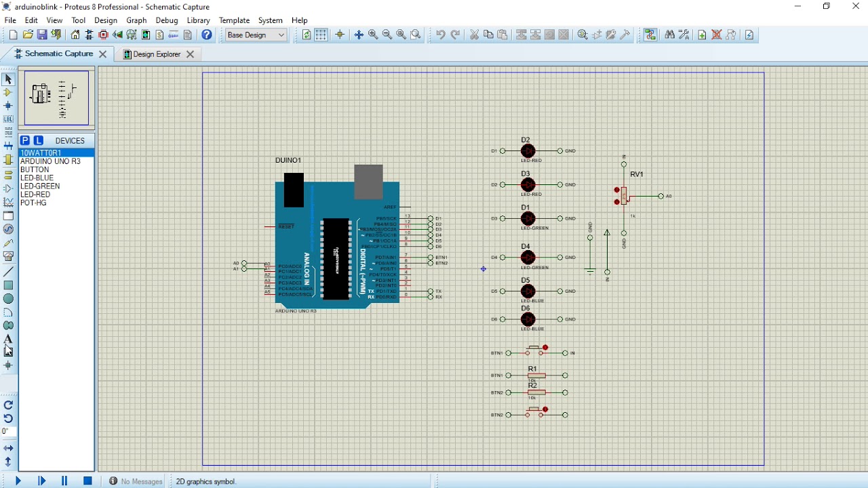This screenshot has height=488, width=868.
Task: Switch to the Design Explorer tab
Action: 157,54
